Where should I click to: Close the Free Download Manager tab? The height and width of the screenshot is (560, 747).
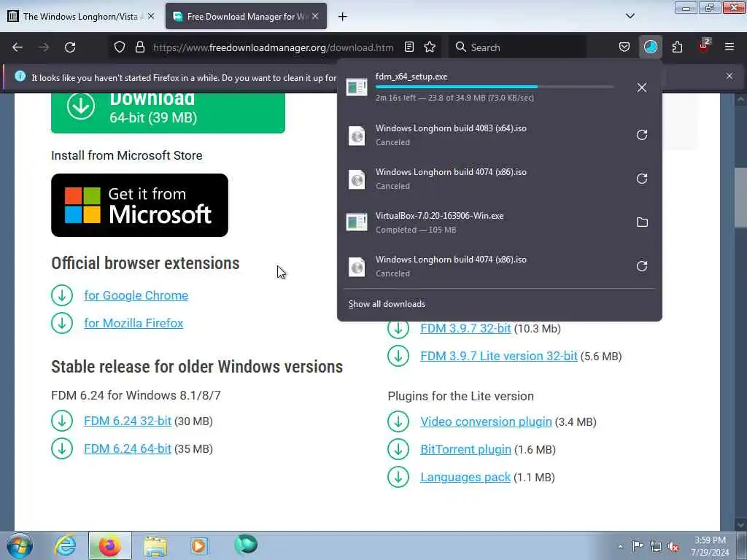[315, 16]
